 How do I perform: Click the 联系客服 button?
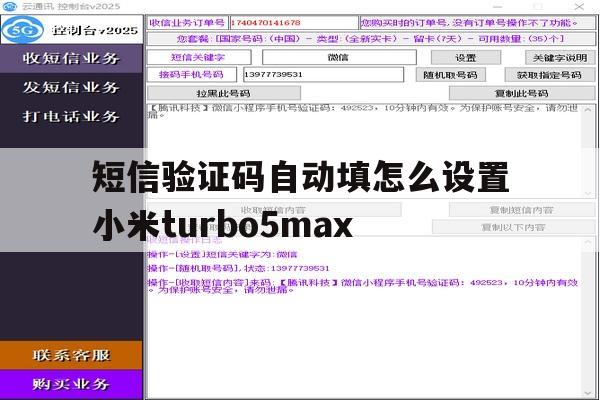71,355
